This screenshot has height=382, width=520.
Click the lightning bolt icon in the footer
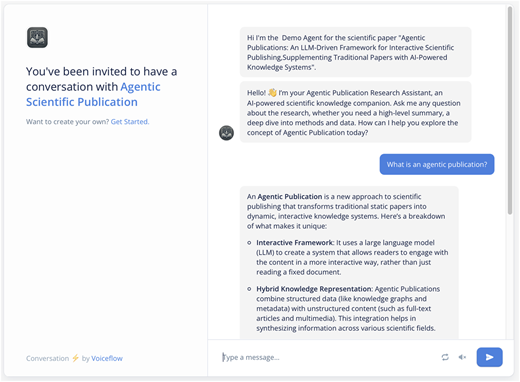click(76, 358)
